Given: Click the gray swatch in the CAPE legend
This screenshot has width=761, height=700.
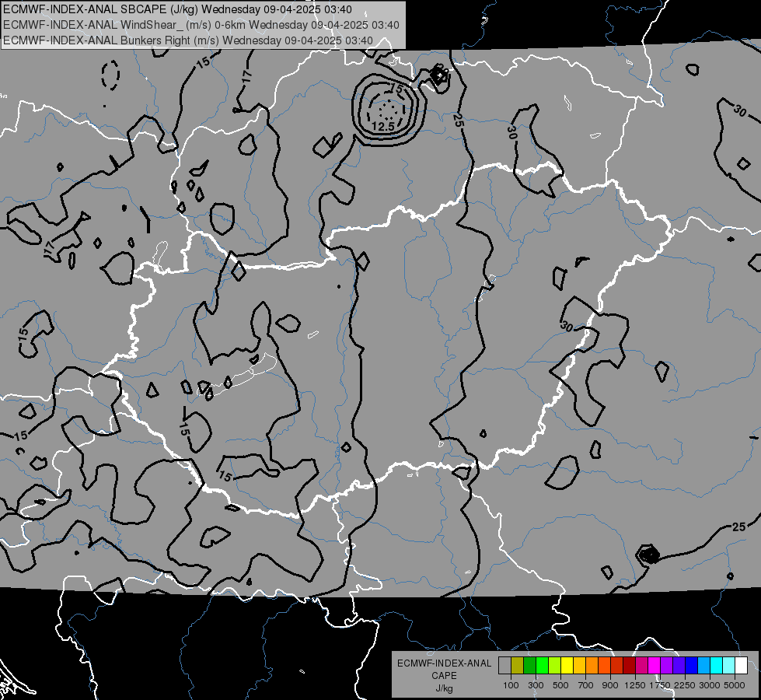Looking at the screenshot, I should [504, 665].
